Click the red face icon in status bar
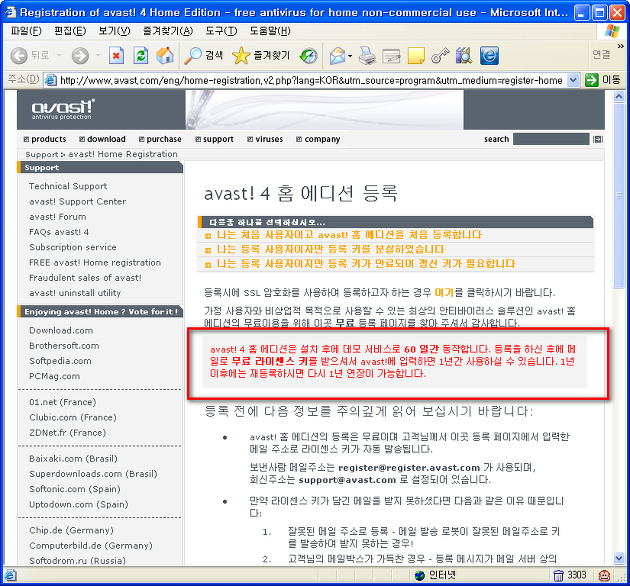630x586 pixels. (604, 576)
